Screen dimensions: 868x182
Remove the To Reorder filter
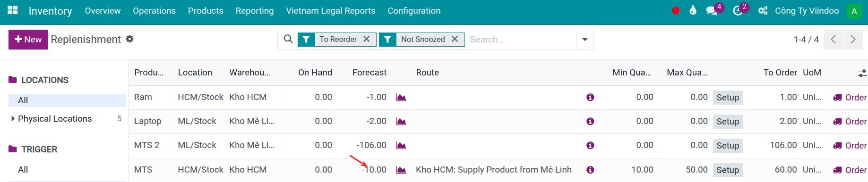(x=367, y=39)
